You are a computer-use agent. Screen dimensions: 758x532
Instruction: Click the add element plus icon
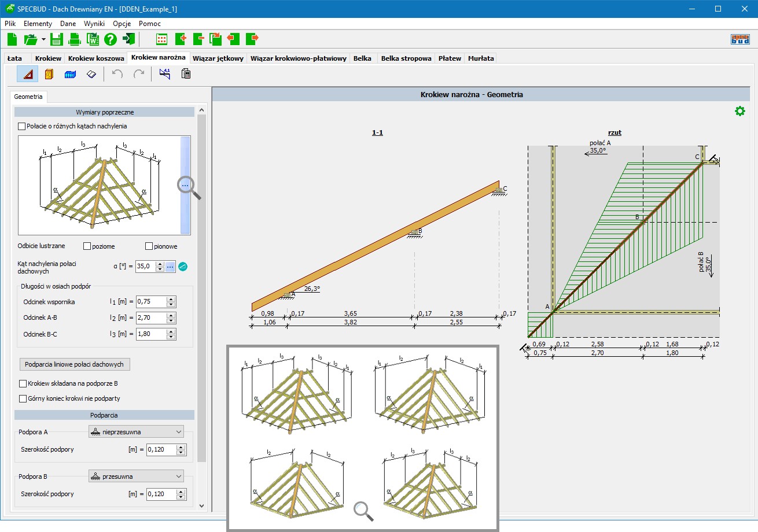point(180,39)
